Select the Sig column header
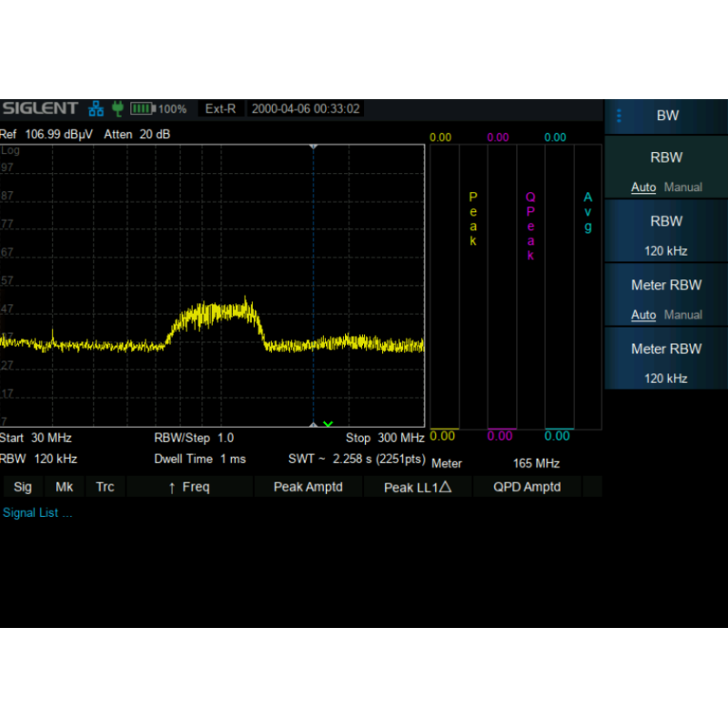Screen dimensions: 728x728 click(23, 487)
